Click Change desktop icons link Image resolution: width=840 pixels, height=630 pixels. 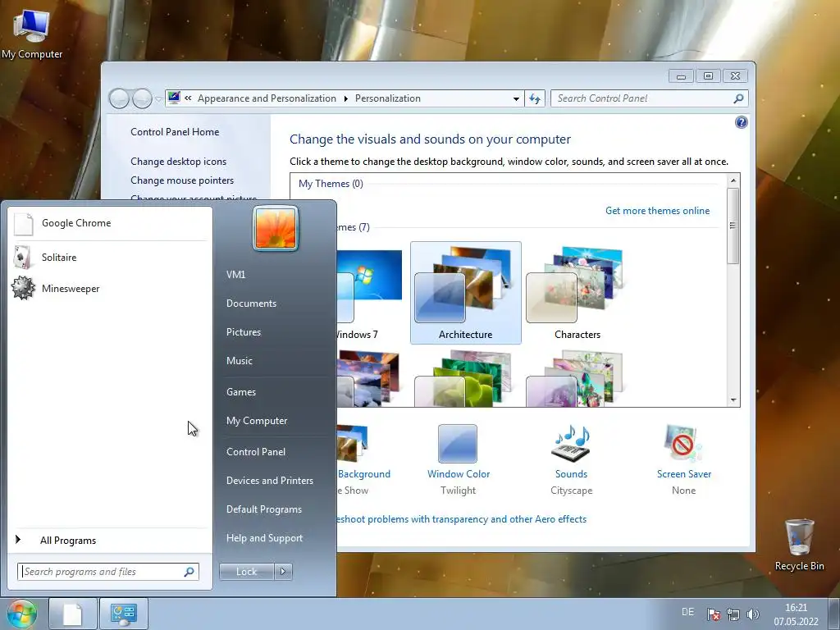[x=178, y=162]
